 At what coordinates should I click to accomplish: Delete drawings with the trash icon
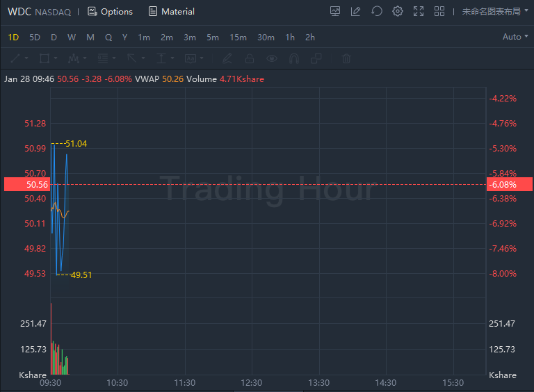(346, 58)
